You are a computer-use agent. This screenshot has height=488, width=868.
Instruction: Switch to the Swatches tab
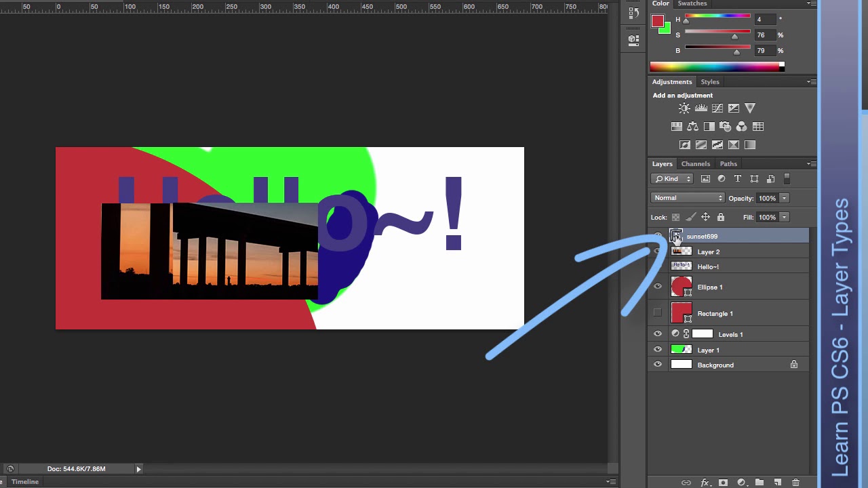click(692, 3)
